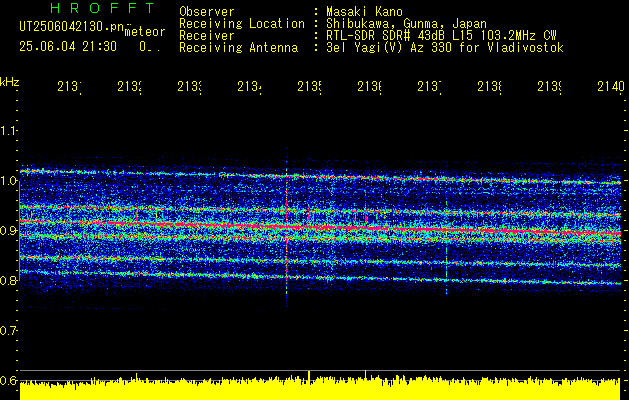The image size is (629, 400).
Task: Click the 2137 time marker
Action: pyautogui.click(x=429, y=86)
